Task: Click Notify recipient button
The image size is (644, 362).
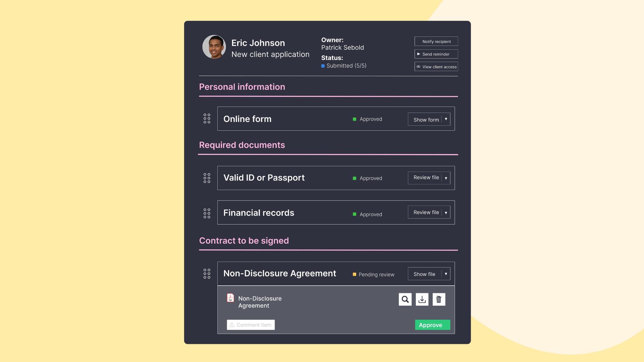Action: [436, 41]
